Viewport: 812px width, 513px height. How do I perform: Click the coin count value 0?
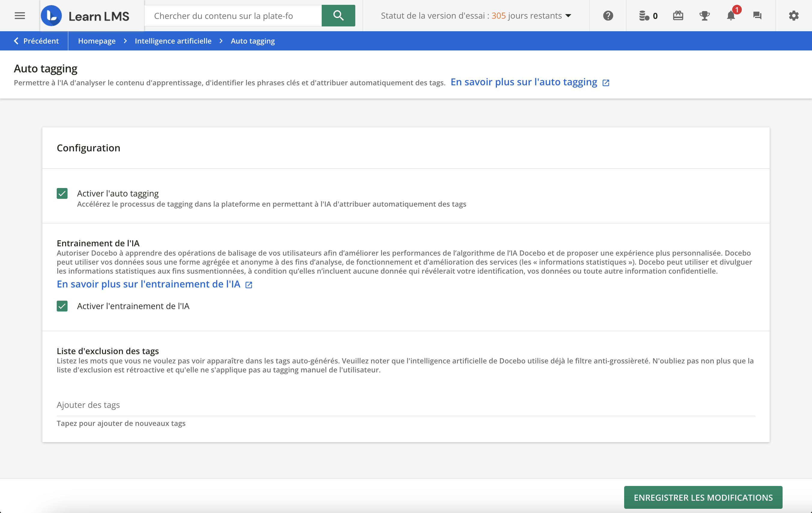coord(655,16)
